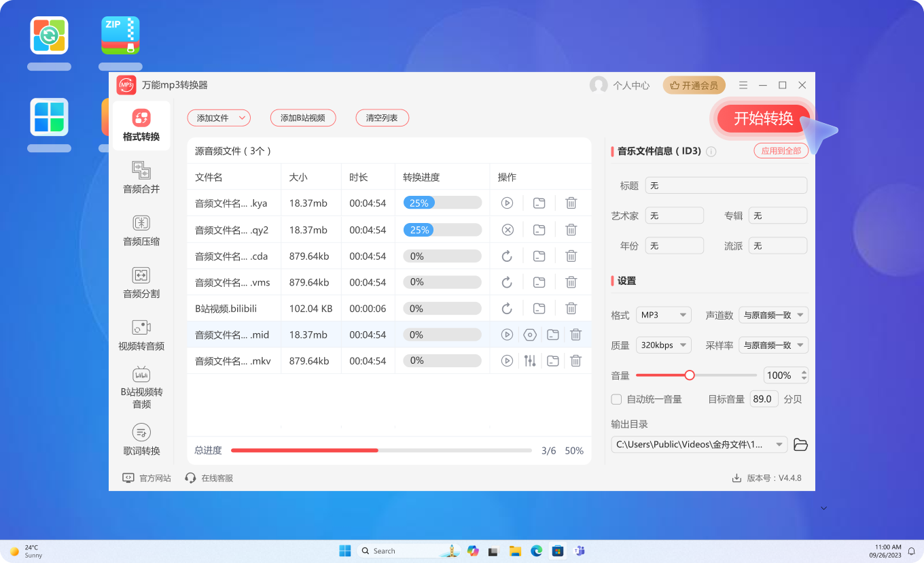Open the 声道数 dropdown
The image size is (924, 563).
(x=773, y=315)
